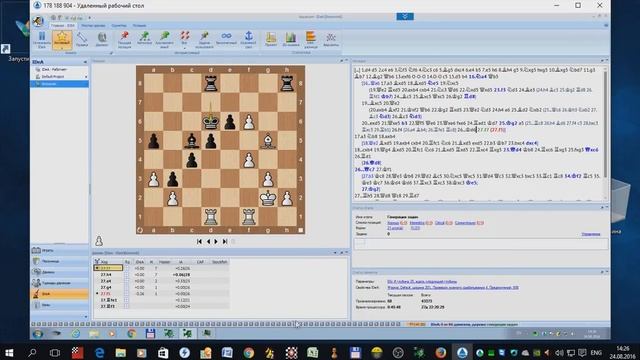
Task: Click the variations network ribbon icon
Action: [331, 38]
